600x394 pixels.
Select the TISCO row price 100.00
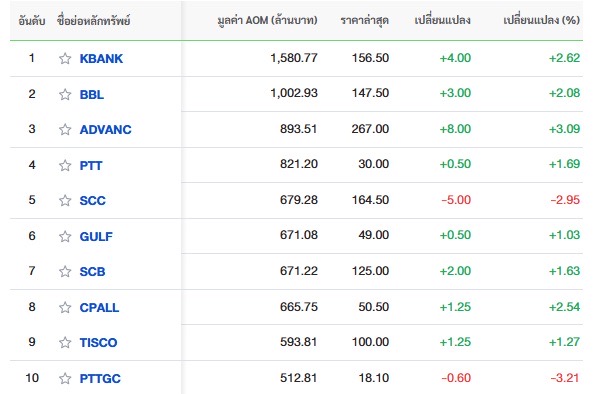(x=370, y=342)
